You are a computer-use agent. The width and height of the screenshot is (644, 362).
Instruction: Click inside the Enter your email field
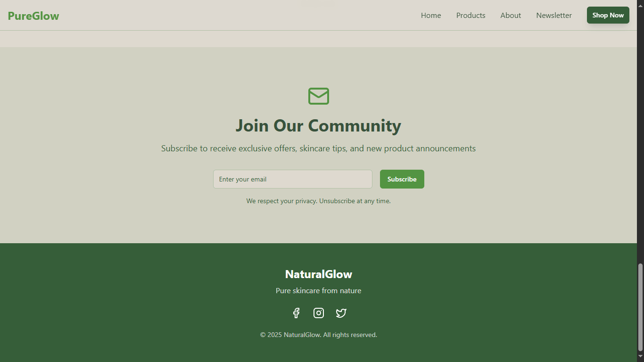292,179
